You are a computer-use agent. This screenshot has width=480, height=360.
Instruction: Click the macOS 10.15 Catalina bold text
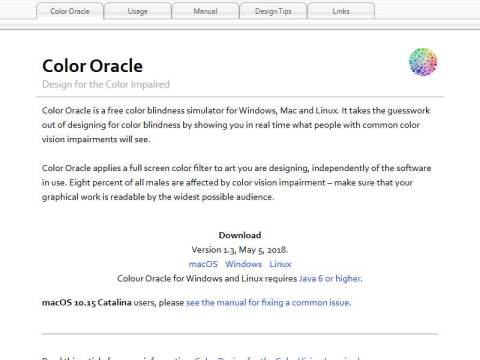point(87,303)
